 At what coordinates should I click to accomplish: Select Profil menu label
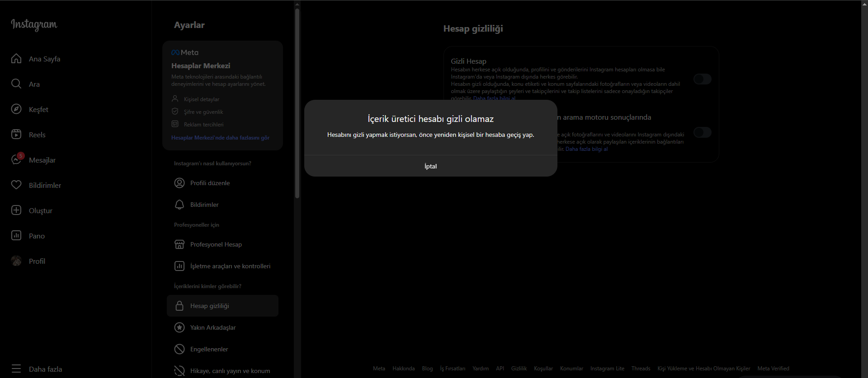[37, 261]
